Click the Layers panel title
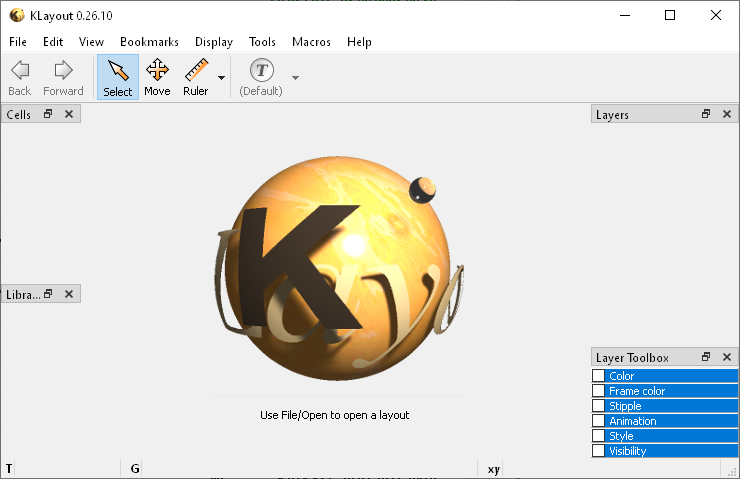The width and height of the screenshot is (740, 479). tap(612, 115)
